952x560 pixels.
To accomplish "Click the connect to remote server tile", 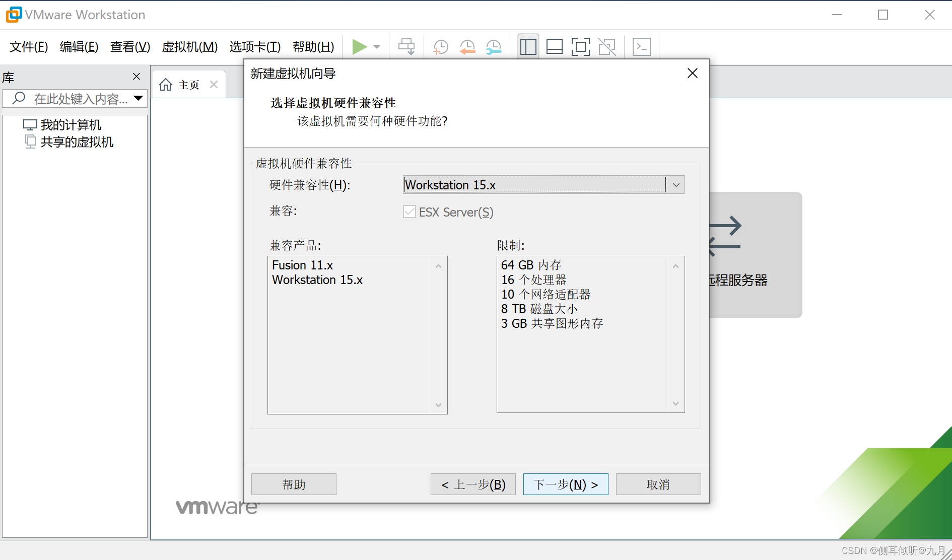I will (756, 255).
